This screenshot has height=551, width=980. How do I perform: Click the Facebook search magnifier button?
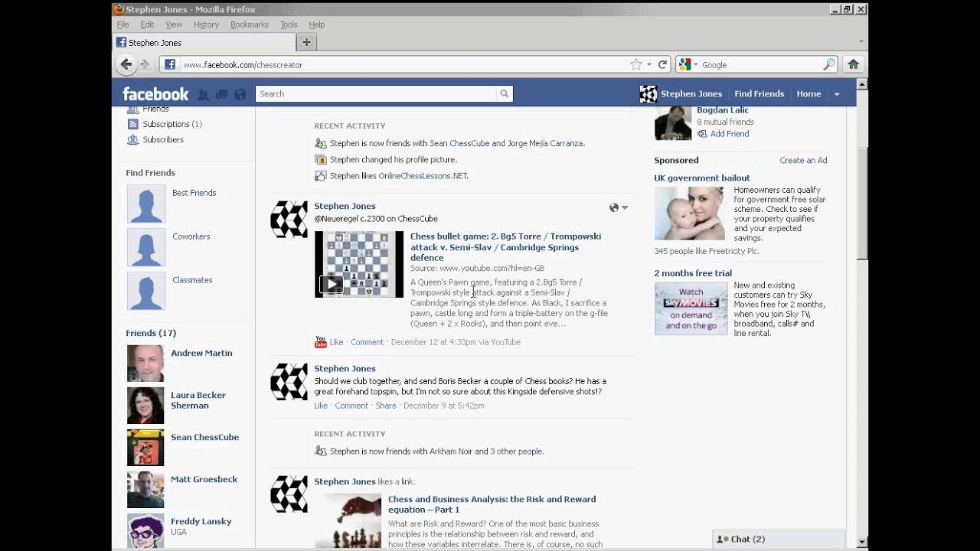[x=504, y=94]
